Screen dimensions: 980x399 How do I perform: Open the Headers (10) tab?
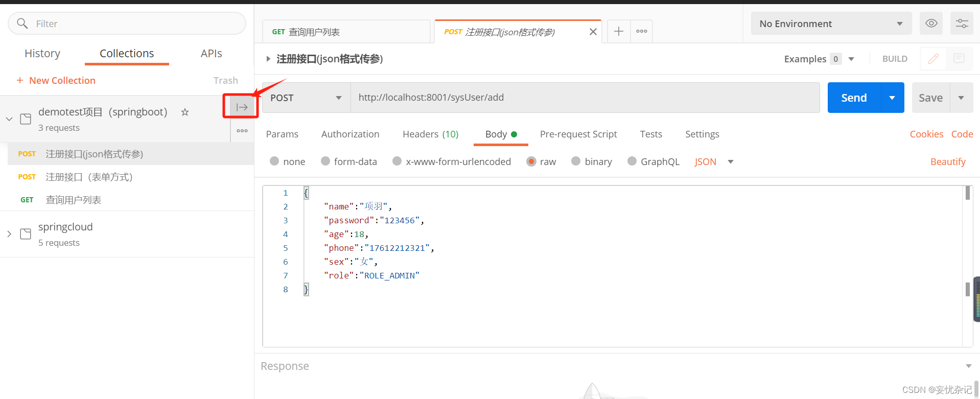tap(431, 134)
